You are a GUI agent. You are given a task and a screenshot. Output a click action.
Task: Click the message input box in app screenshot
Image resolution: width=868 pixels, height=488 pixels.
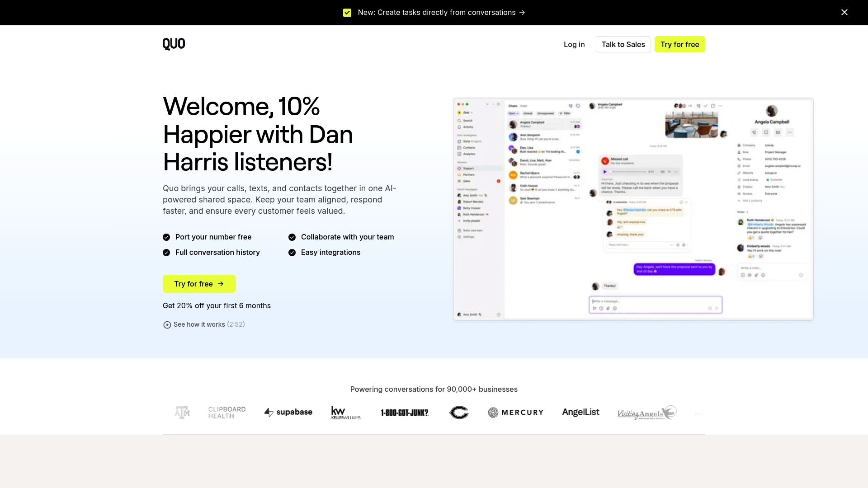point(656,305)
